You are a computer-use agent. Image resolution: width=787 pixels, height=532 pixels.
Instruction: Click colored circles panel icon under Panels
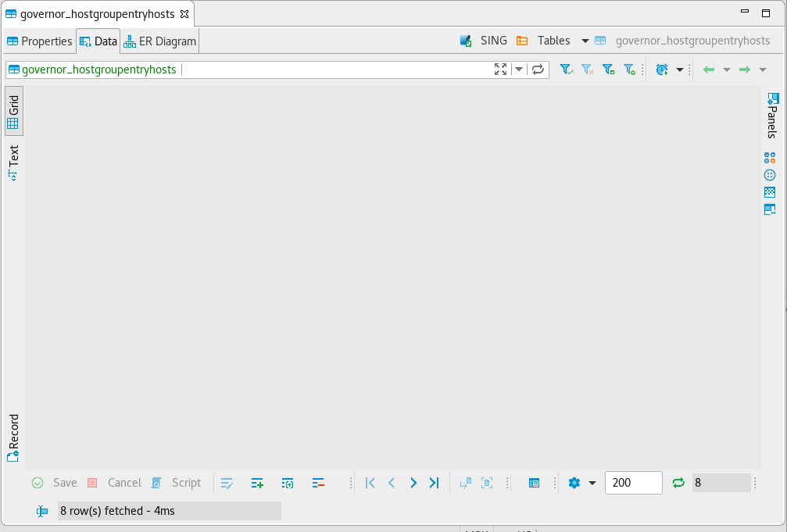tap(770, 158)
